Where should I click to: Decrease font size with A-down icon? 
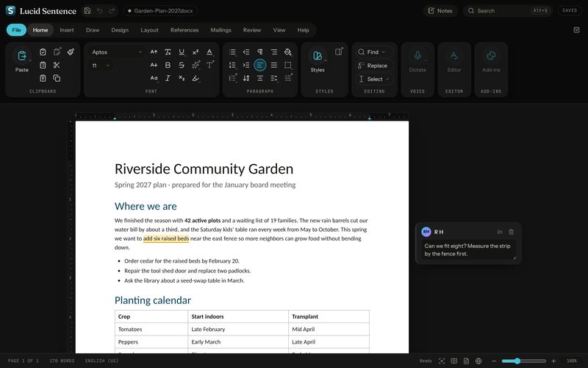tap(154, 65)
